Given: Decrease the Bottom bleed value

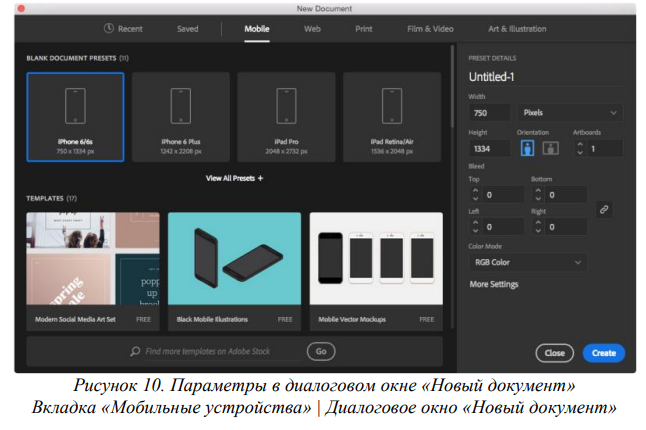Looking at the screenshot, I should pos(538,199).
